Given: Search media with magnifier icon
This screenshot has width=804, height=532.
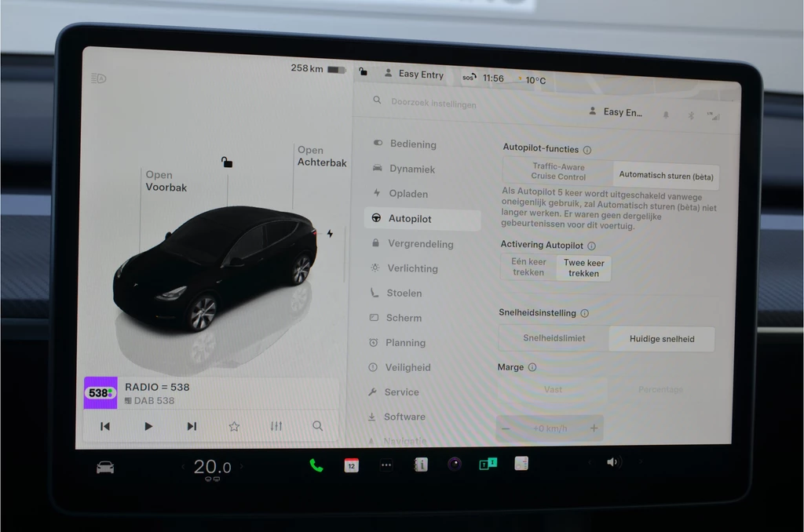Looking at the screenshot, I should (318, 426).
